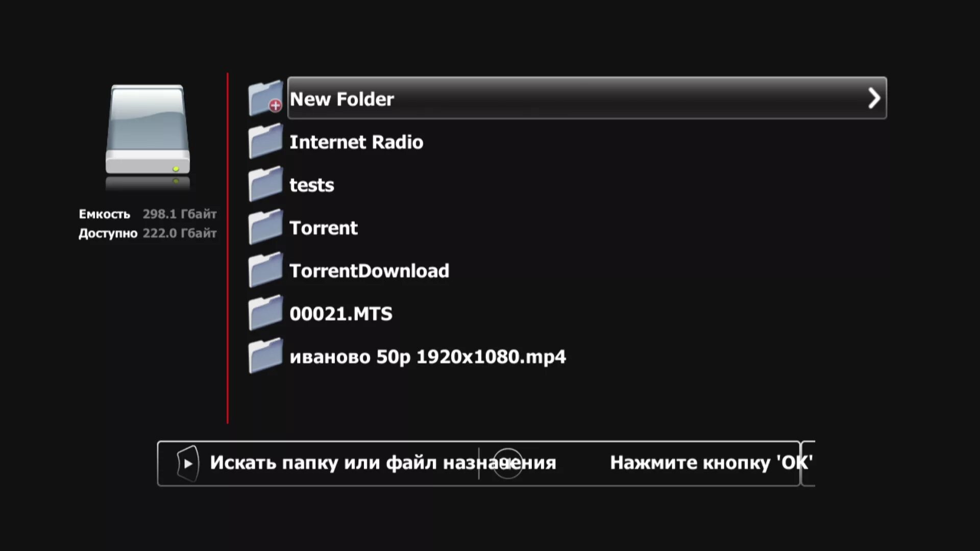Click the Torrent folder icon

[265, 227]
